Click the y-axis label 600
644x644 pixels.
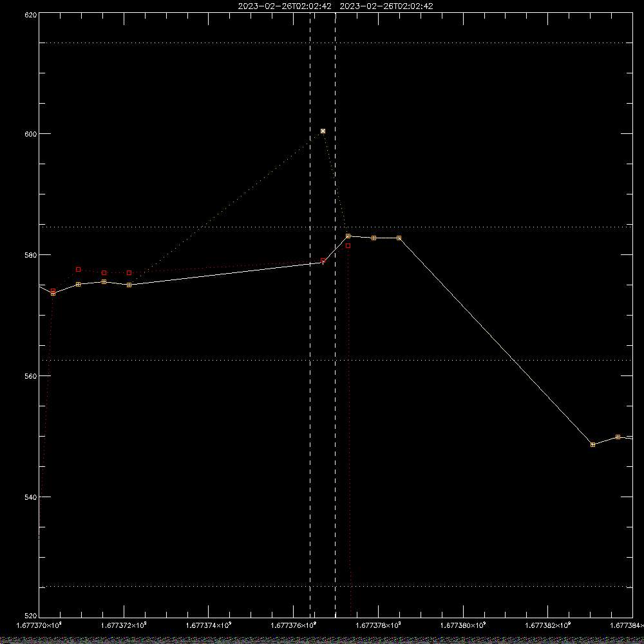click(x=31, y=134)
